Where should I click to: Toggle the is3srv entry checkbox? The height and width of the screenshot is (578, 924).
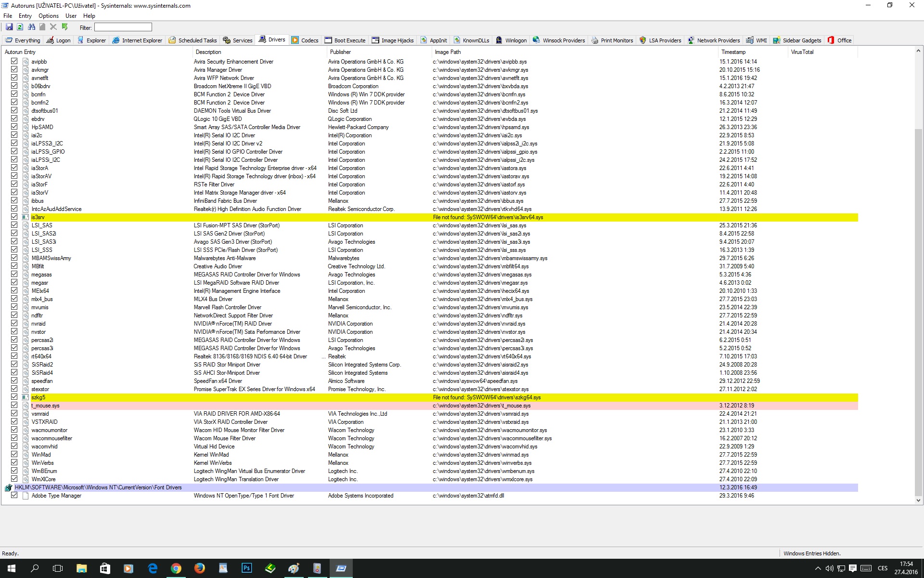pos(14,217)
